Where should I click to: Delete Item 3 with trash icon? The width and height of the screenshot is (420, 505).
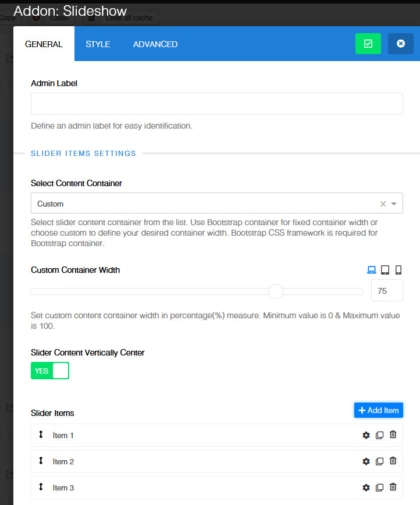[393, 488]
